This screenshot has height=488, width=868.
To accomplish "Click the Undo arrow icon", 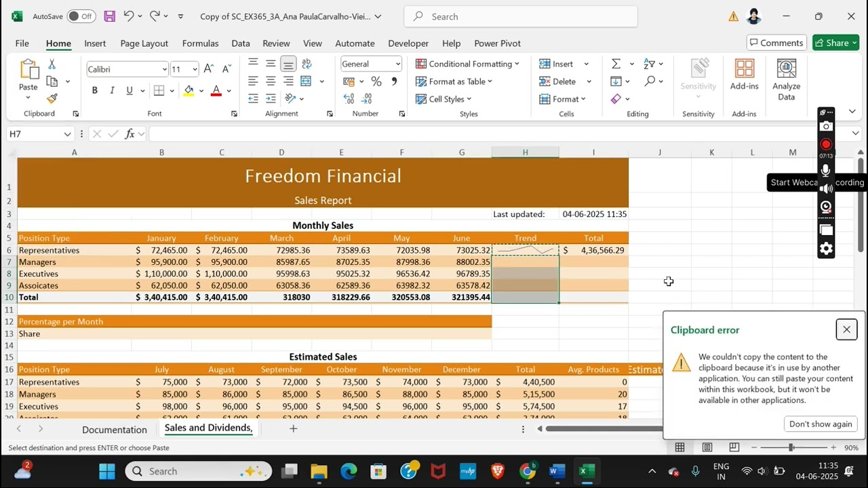I will click(x=128, y=16).
